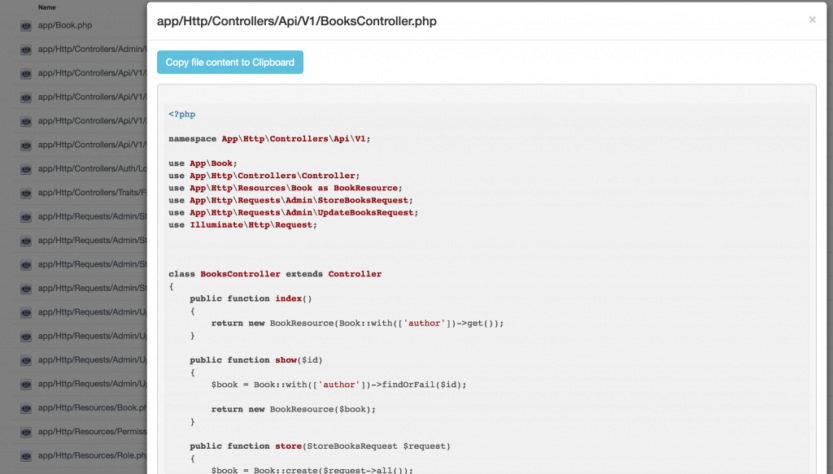Open the app/Http/Resources/Permission file entry
Image resolution: width=833 pixels, height=474 pixels.
92,431
